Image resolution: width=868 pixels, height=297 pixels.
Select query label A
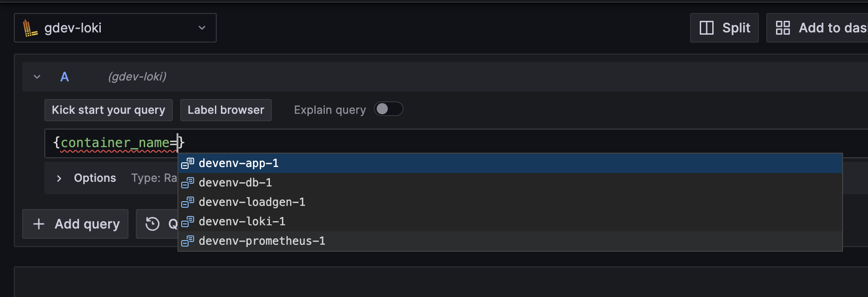(x=65, y=77)
